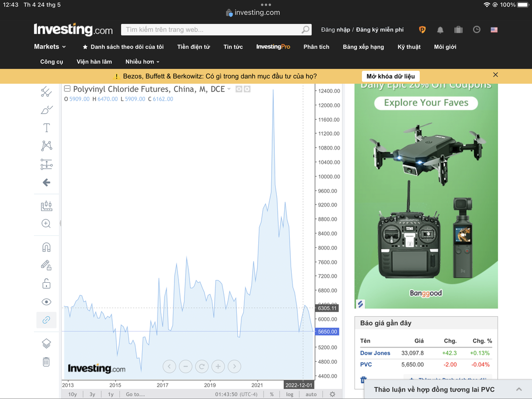
Task: Click the search magnifier icon
Action: 306,29
